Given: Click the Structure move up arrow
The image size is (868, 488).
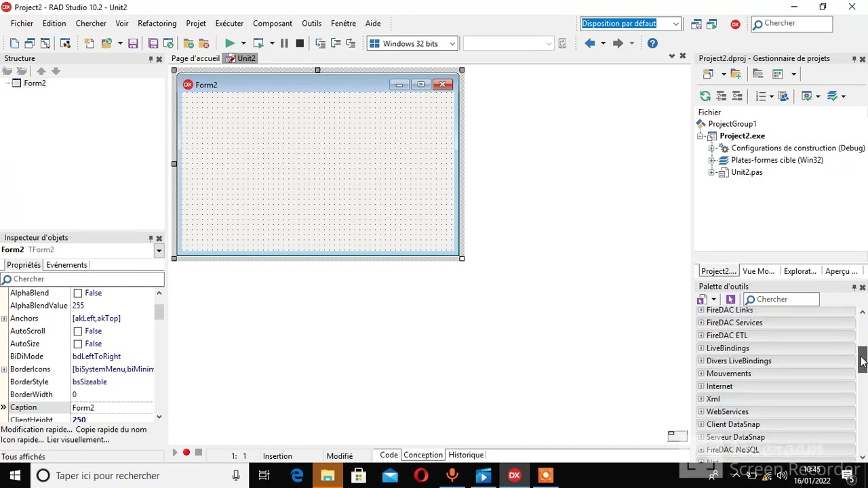Looking at the screenshot, I should tap(41, 71).
